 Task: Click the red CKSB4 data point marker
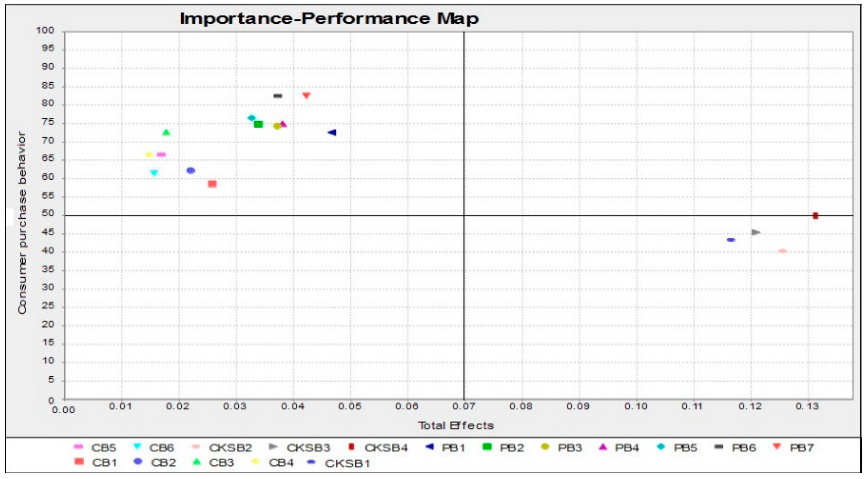815,216
